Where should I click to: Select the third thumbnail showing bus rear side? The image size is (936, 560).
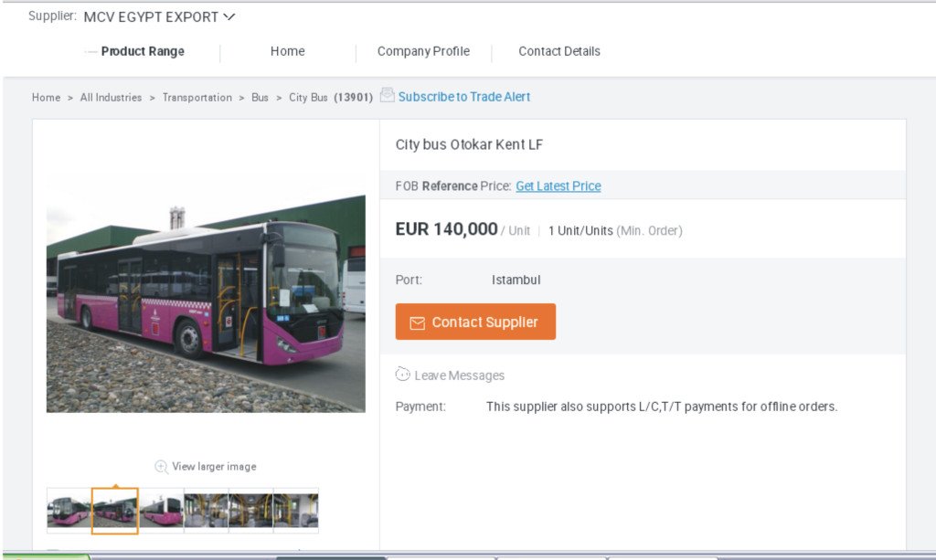[x=161, y=511]
